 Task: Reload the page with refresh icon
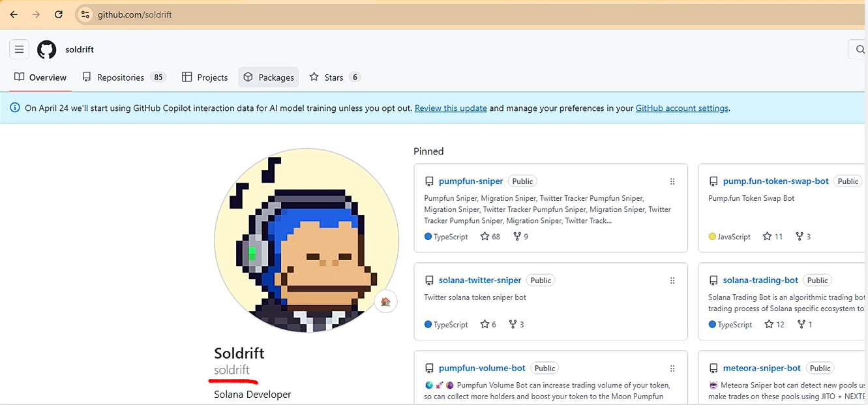click(59, 14)
